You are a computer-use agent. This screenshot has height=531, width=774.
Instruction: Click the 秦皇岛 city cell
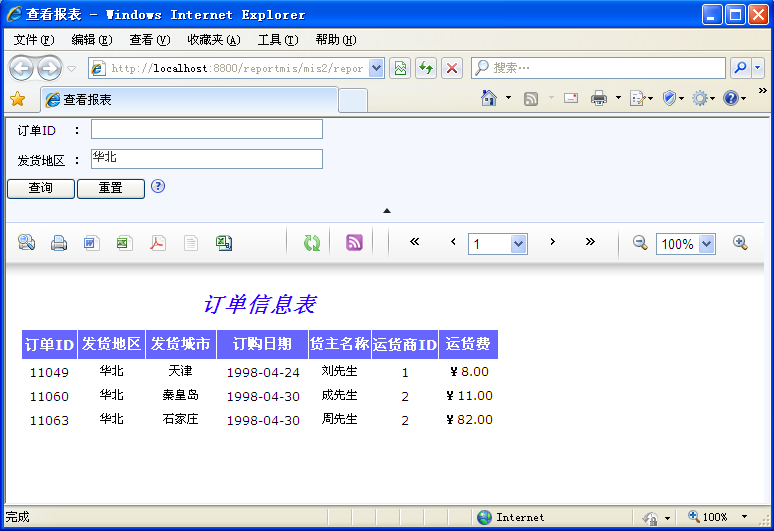point(181,395)
